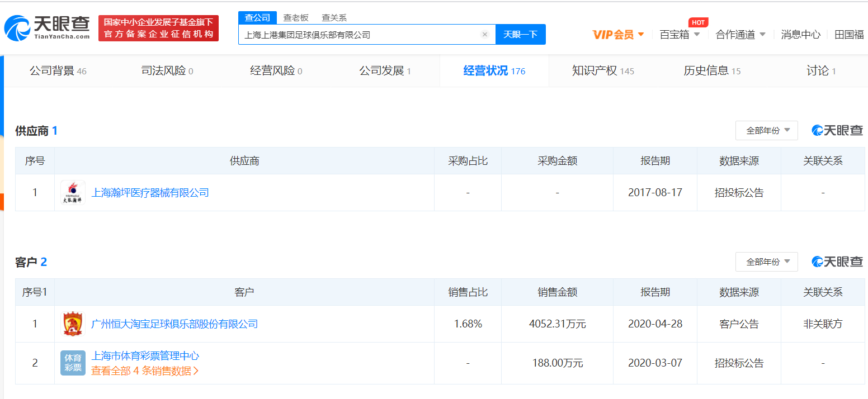This screenshot has width=868, height=399.
Task: Click the 1.68% sales ratio cell
Action: [x=468, y=324]
